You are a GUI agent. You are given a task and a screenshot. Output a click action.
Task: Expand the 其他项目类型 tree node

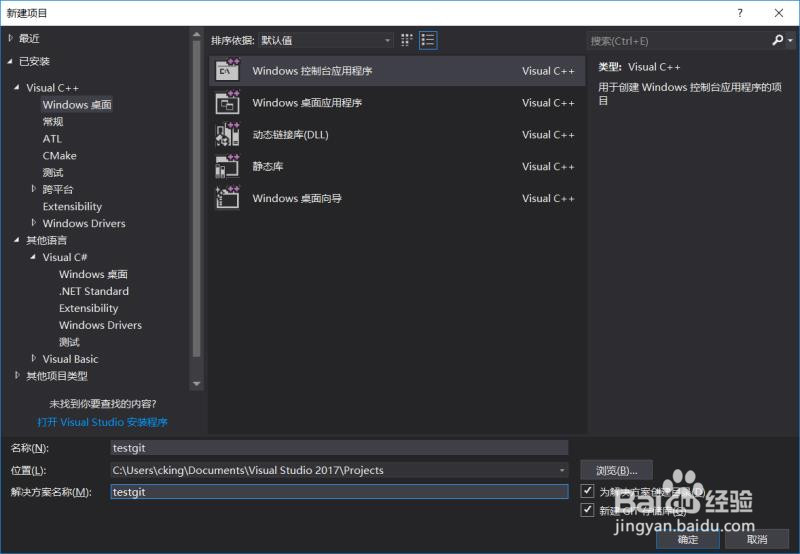click(x=17, y=375)
